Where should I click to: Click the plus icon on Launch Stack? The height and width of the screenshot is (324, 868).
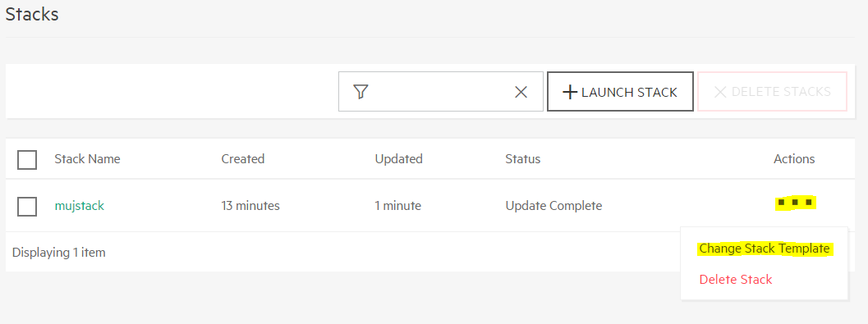pos(570,92)
